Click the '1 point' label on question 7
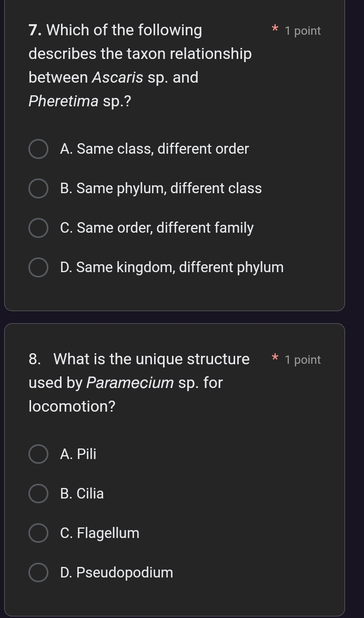The width and height of the screenshot is (364, 618). pyautogui.click(x=302, y=31)
